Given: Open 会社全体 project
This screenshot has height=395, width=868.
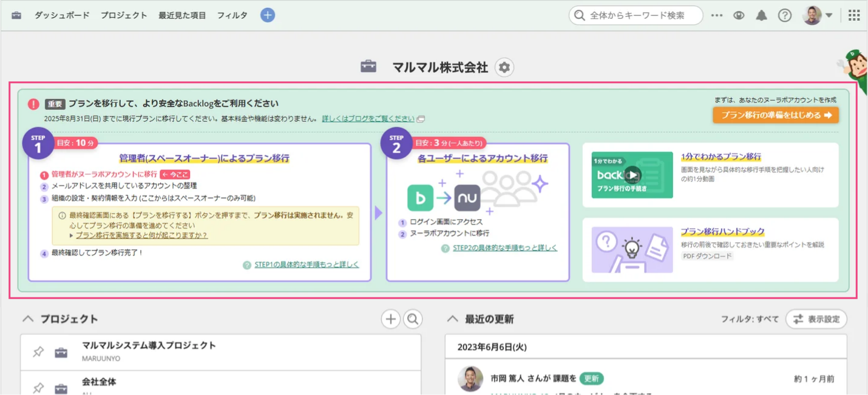Looking at the screenshot, I should 99,382.
